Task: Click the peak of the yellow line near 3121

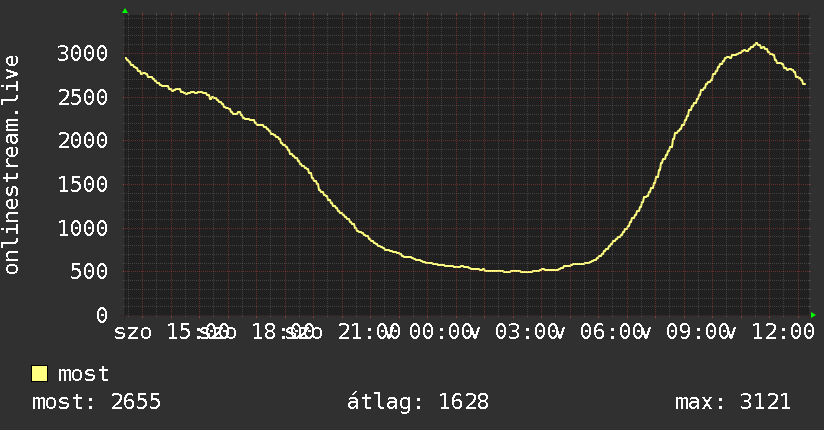Action: pos(756,44)
